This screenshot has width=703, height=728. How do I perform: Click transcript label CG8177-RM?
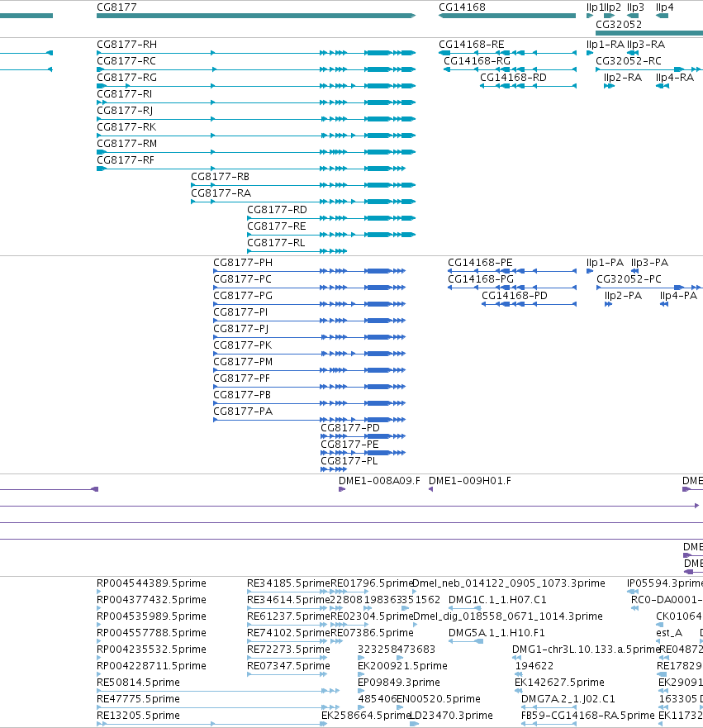click(x=126, y=144)
